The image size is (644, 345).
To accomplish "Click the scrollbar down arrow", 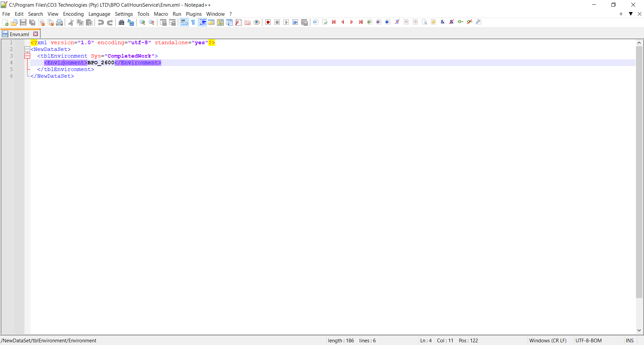I will pos(639,330).
